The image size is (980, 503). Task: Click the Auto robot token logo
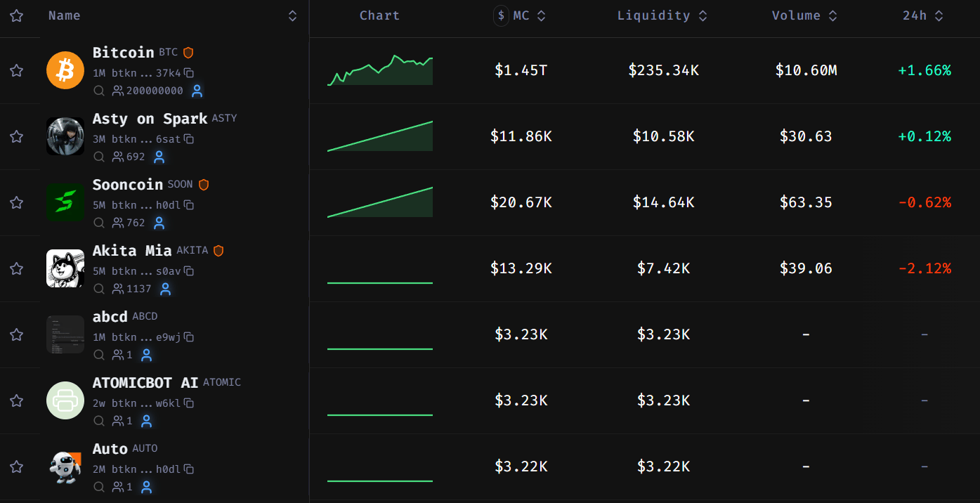pyautogui.click(x=65, y=466)
